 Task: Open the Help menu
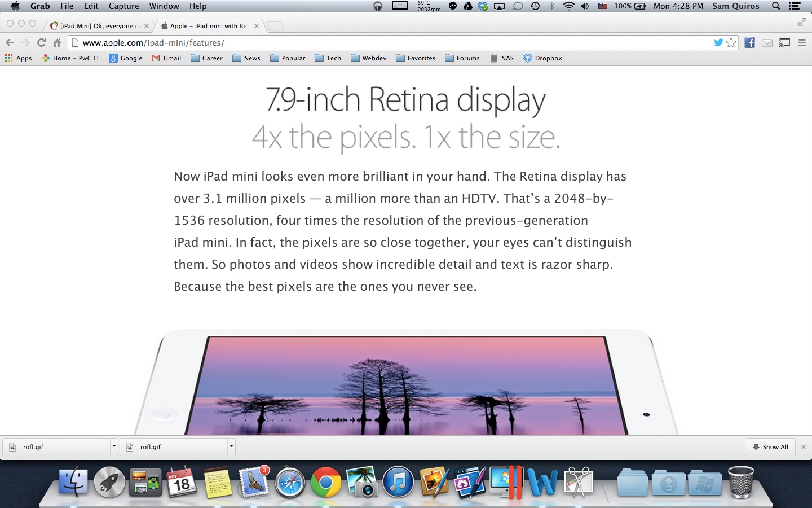[x=198, y=6]
